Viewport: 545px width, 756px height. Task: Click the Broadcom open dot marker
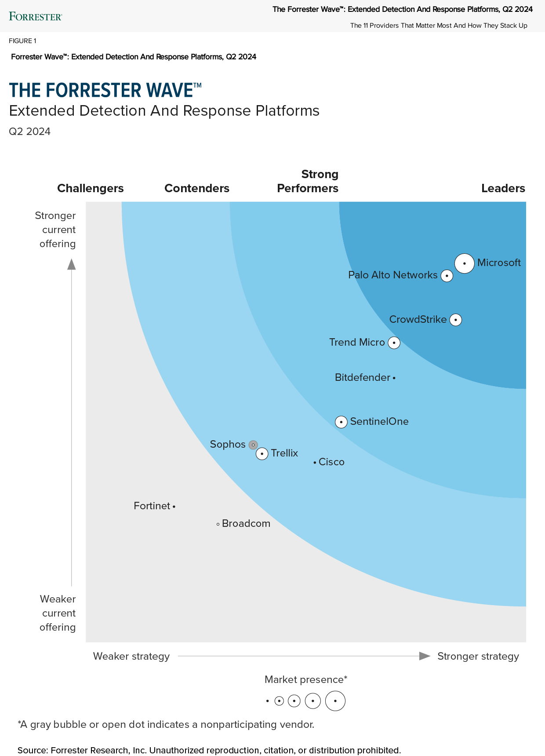(x=218, y=524)
